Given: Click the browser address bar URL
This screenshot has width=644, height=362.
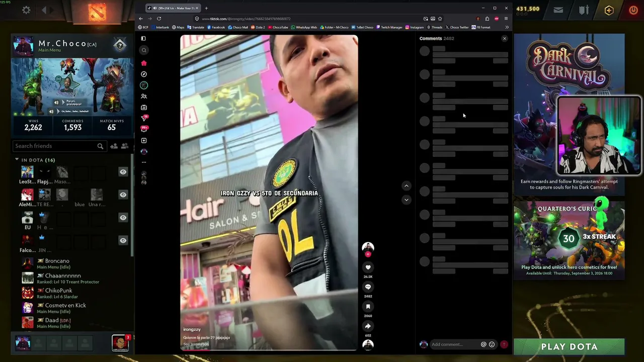Looking at the screenshot, I should click(x=246, y=19).
